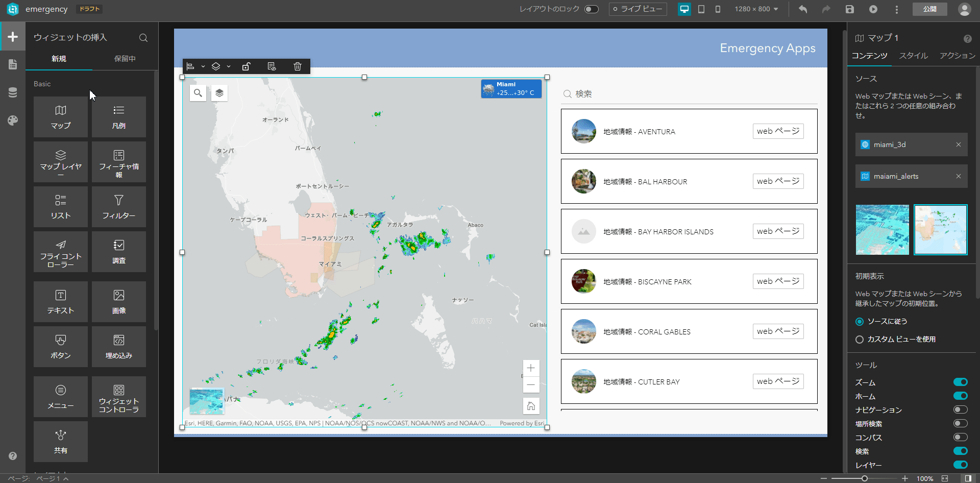Click the 検索 list search field
Viewport: 980px width, 483px height.
(x=689, y=94)
